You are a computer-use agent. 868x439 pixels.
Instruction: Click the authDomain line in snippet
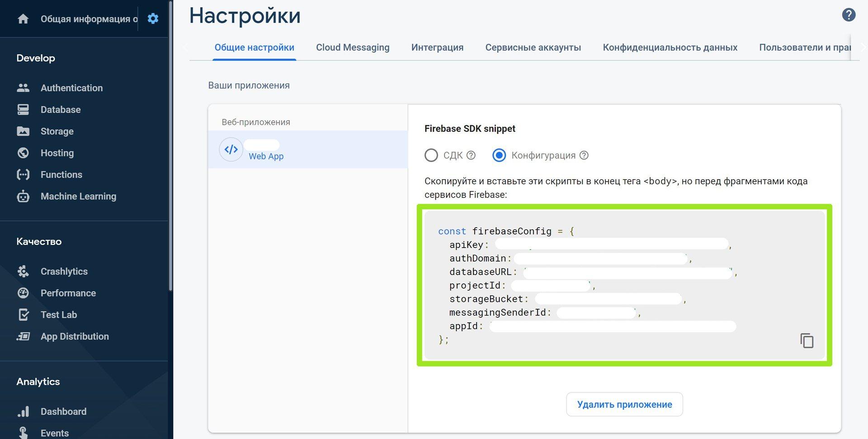(571, 258)
